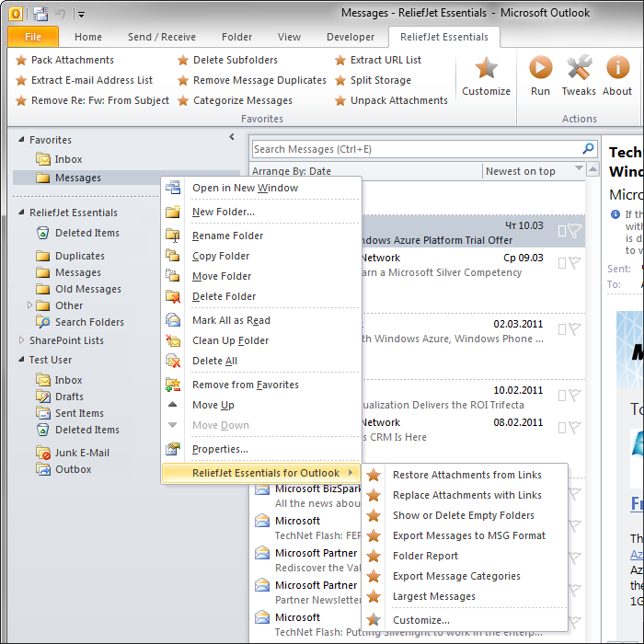
Task: Click the Properties menu icon
Action: click(173, 449)
